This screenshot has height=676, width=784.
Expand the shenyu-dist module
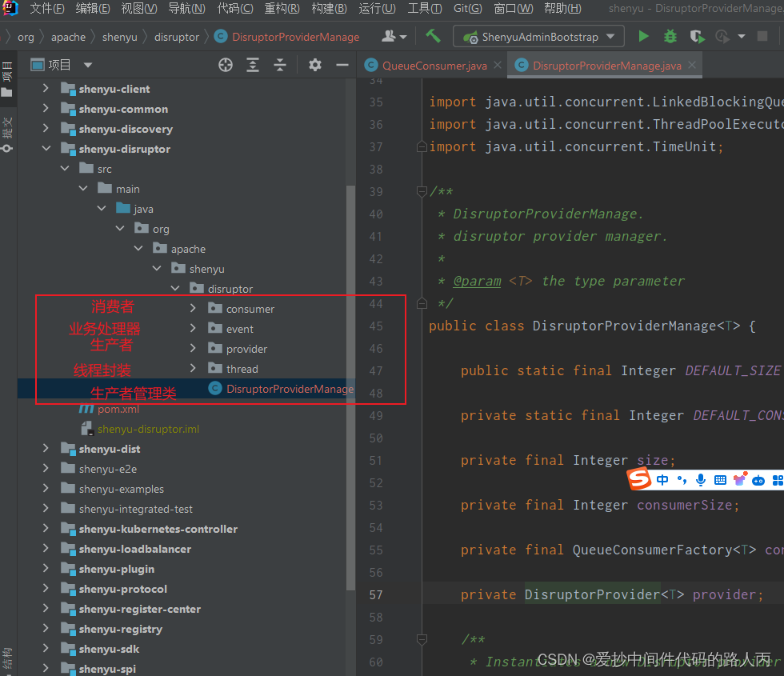click(x=46, y=449)
